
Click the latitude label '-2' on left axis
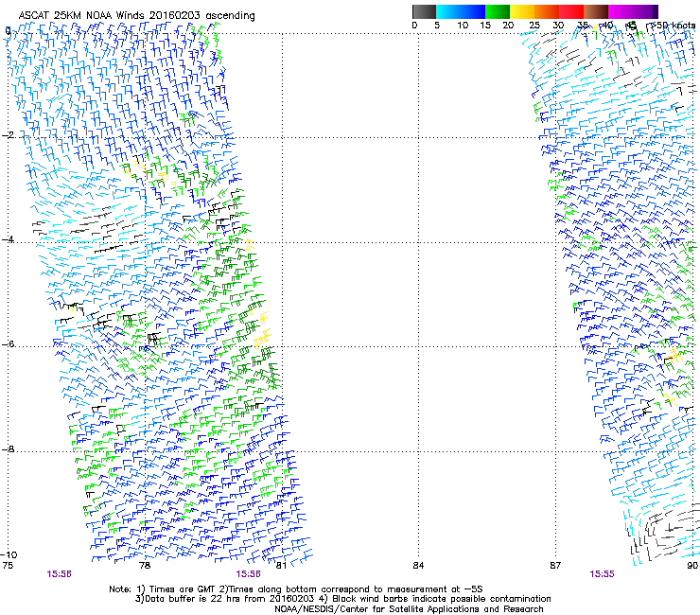[8, 135]
